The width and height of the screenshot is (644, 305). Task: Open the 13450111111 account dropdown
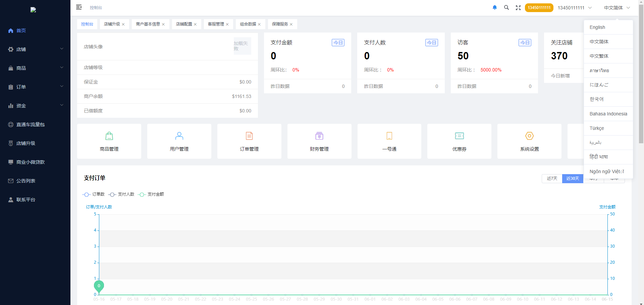click(575, 8)
